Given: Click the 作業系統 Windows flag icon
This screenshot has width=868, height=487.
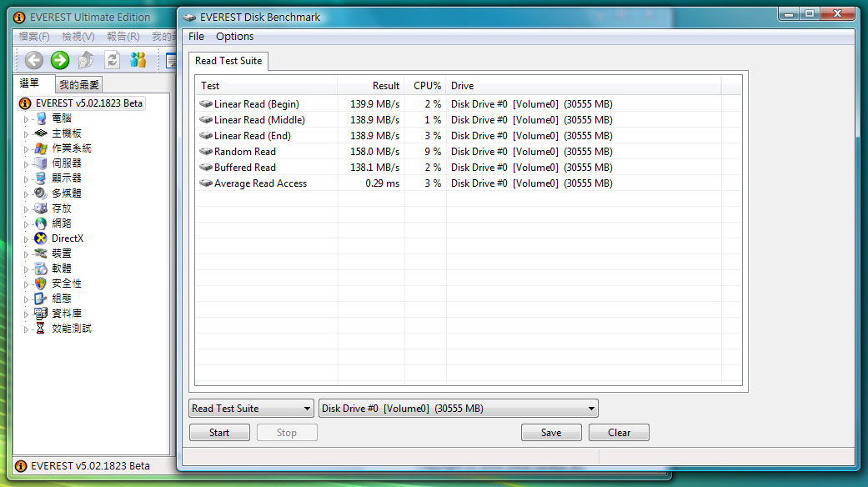Looking at the screenshot, I should pyautogui.click(x=40, y=148).
